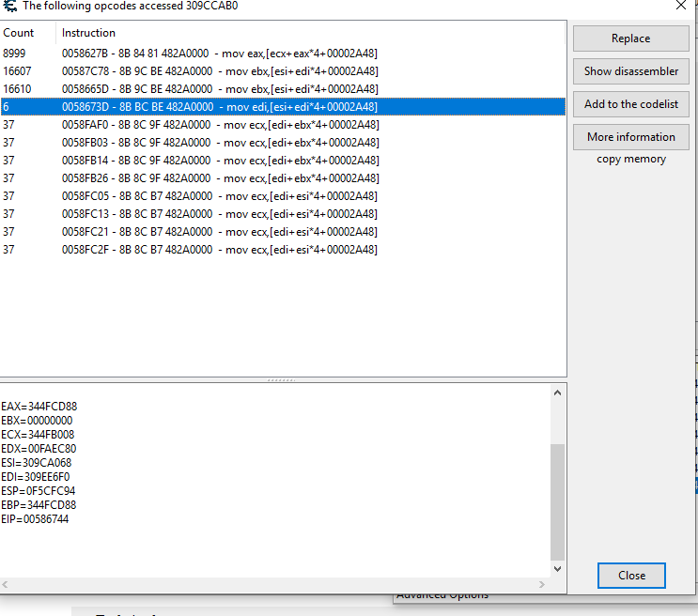Click the splitter grip between list and registers
This screenshot has width=698, height=616.
point(281,380)
